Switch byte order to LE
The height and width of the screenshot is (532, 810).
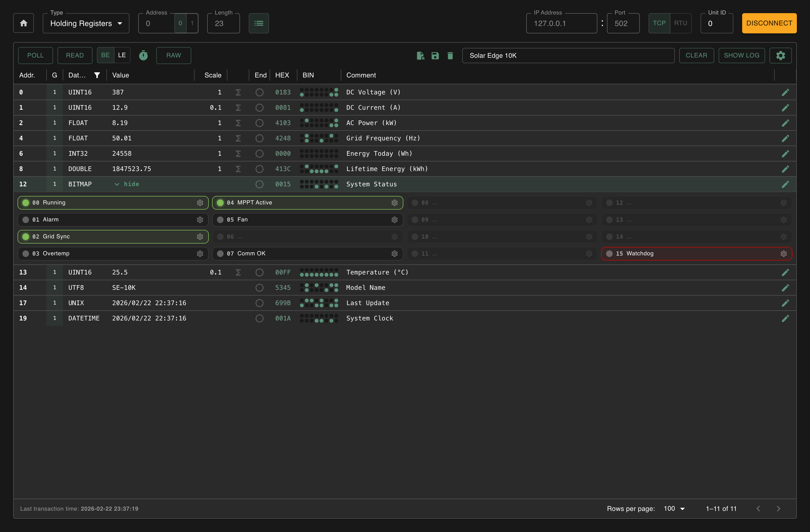point(122,55)
